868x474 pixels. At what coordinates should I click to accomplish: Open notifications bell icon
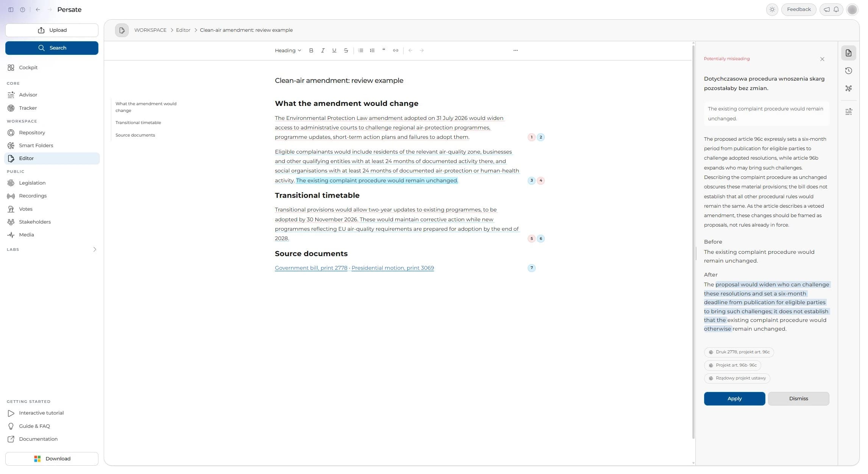(836, 9)
